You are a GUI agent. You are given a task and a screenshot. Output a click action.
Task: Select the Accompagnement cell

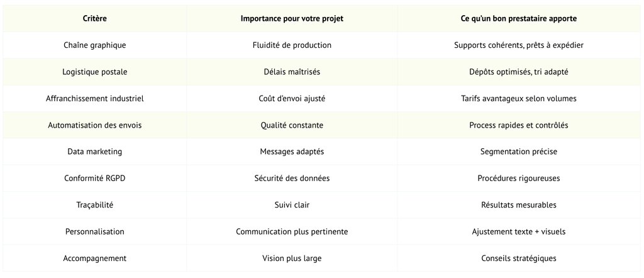point(94,259)
